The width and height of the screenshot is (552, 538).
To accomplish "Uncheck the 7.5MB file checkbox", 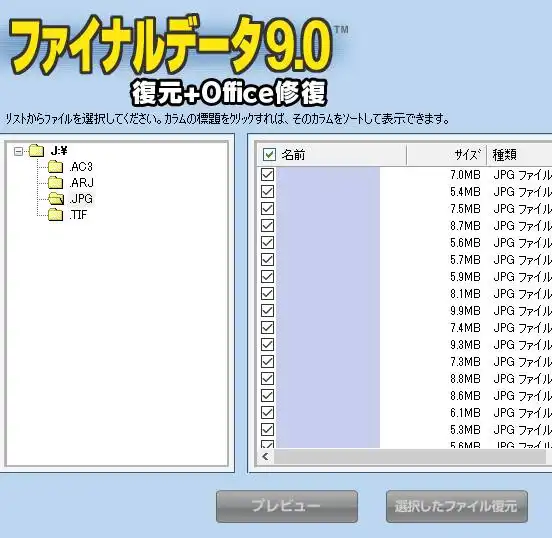I will point(268,208).
